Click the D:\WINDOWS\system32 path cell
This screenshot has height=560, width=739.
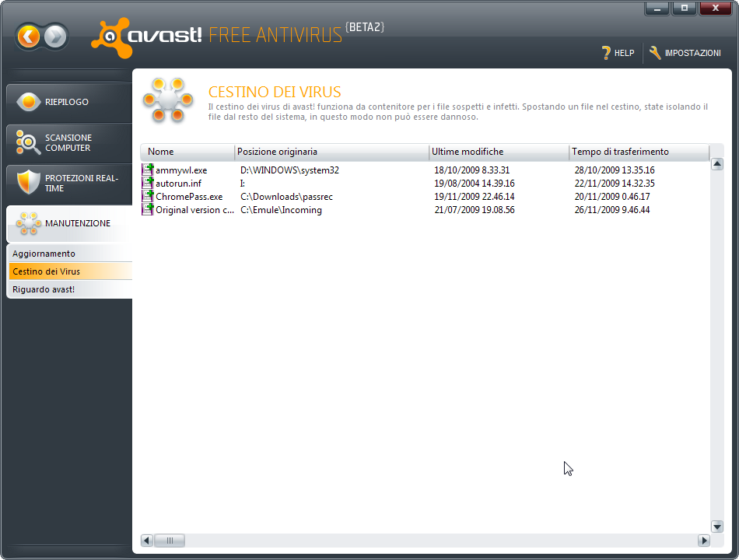point(289,170)
